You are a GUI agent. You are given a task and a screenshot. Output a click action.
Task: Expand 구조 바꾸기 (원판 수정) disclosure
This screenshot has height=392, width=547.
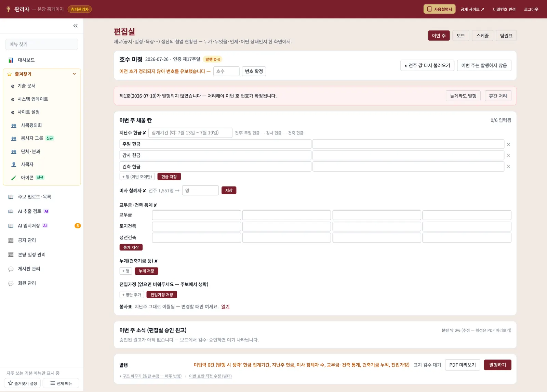click(x=151, y=376)
